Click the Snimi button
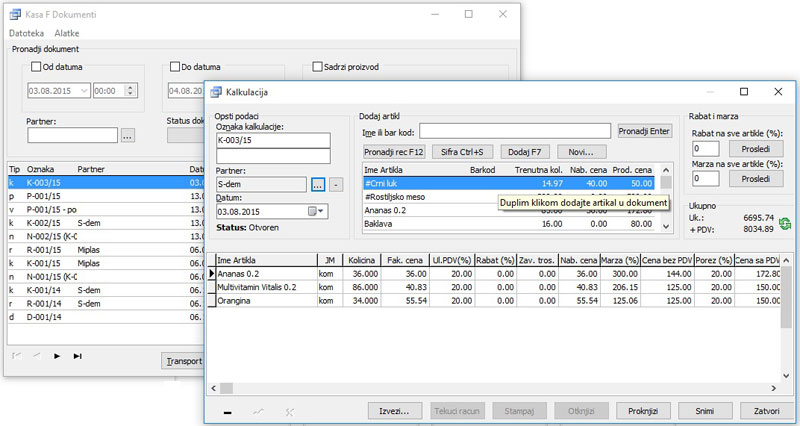The image size is (800, 426). [x=705, y=411]
